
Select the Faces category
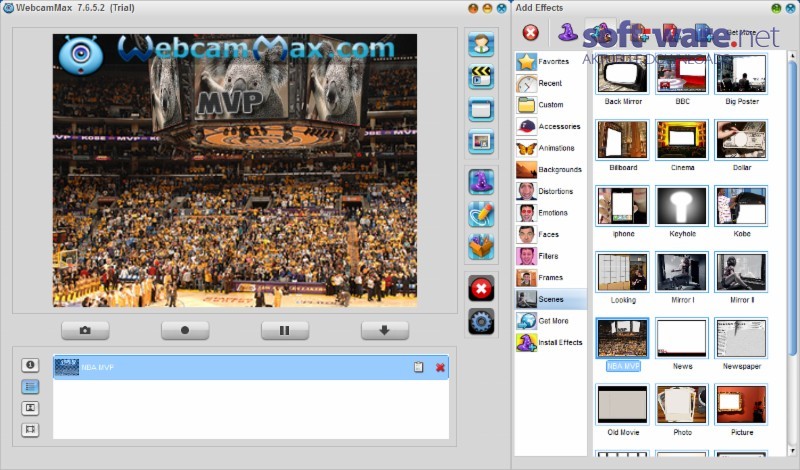551,235
